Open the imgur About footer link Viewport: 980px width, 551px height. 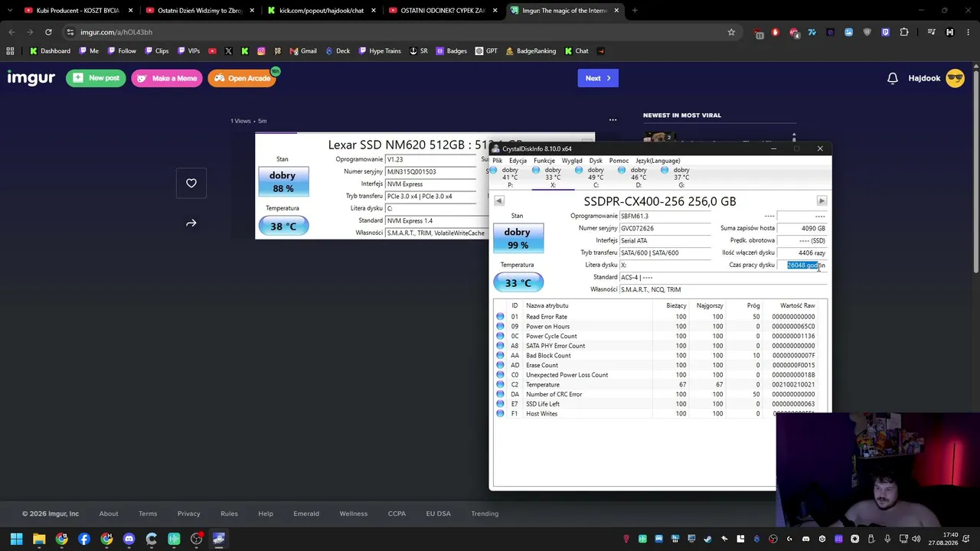pos(109,514)
